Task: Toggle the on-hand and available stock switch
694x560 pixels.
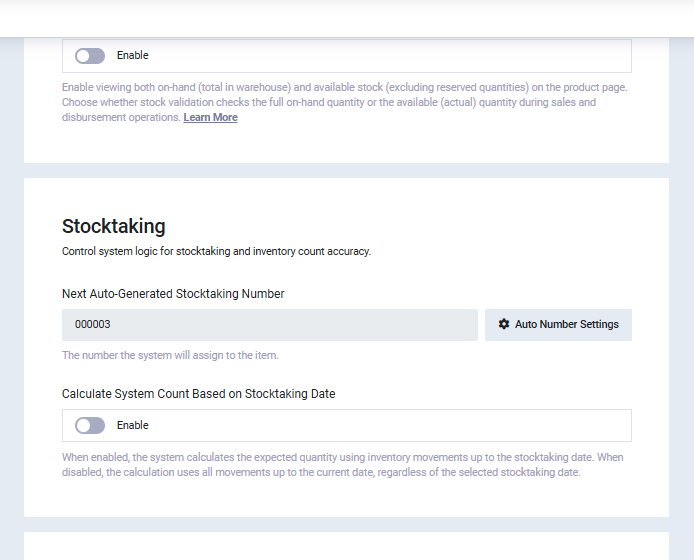Action: (x=90, y=56)
